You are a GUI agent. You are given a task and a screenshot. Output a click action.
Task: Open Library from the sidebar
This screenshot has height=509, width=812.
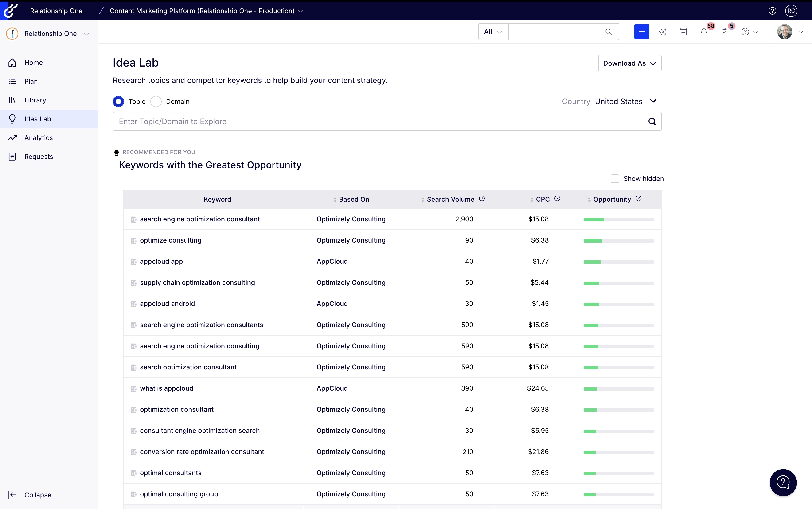(x=35, y=100)
